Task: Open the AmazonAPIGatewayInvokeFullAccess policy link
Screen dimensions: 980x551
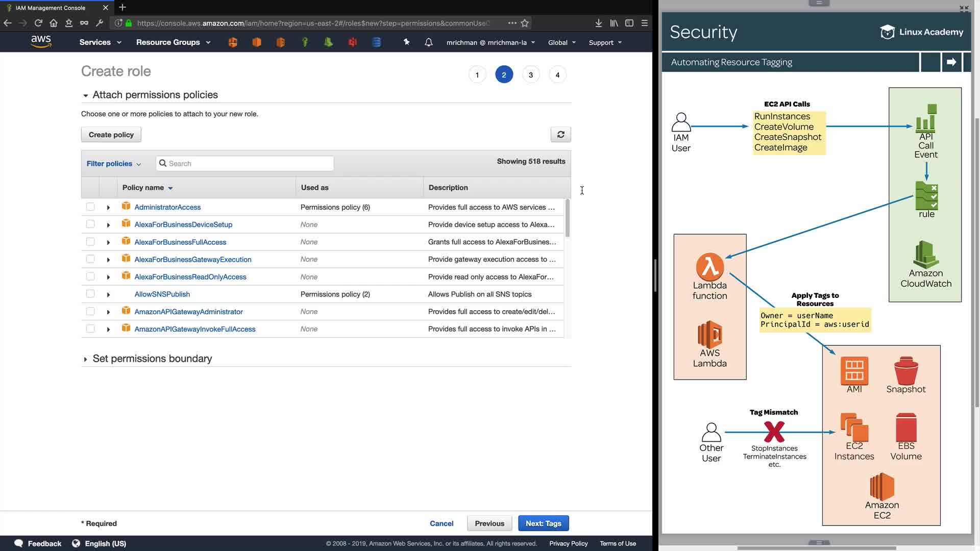Action: [x=194, y=329]
